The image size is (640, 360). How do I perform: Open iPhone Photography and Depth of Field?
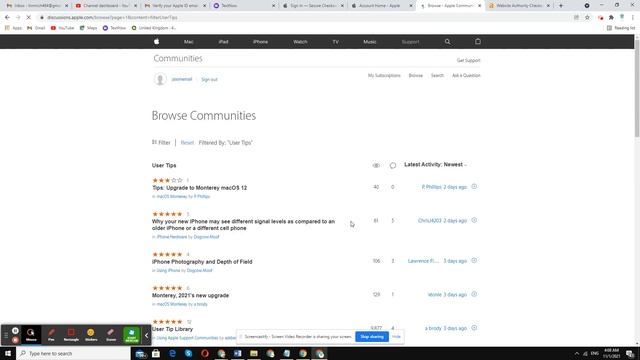(202, 262)
